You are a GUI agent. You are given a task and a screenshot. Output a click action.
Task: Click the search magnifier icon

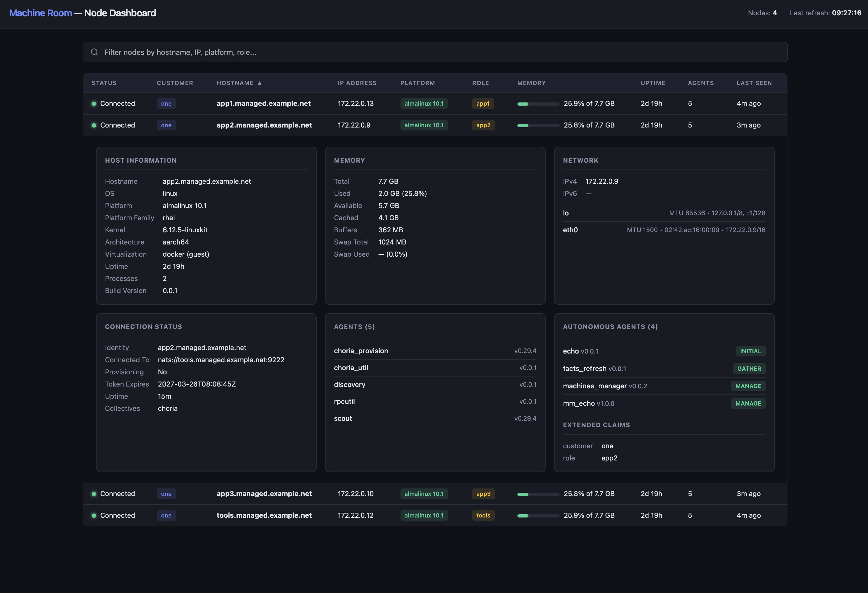point(94,52)
